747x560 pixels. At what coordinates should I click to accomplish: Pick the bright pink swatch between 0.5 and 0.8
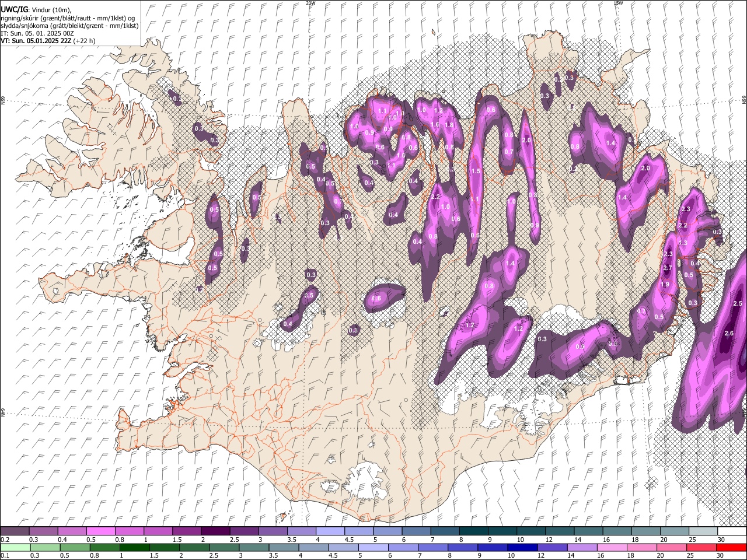[100, 531]
